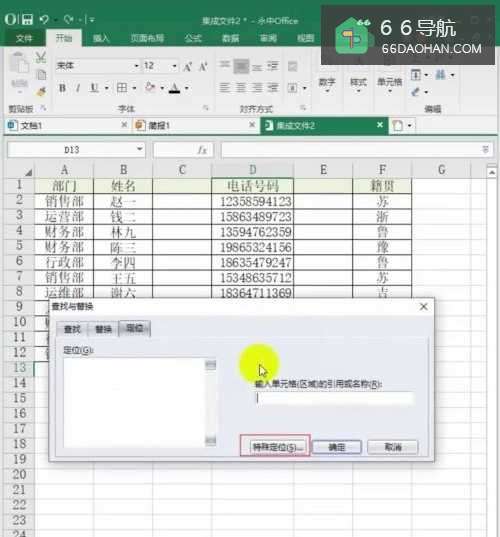This screenshot has width=500, height=537.
Task: Toggle Italic formatting button
Action: [x=78, y=88]
